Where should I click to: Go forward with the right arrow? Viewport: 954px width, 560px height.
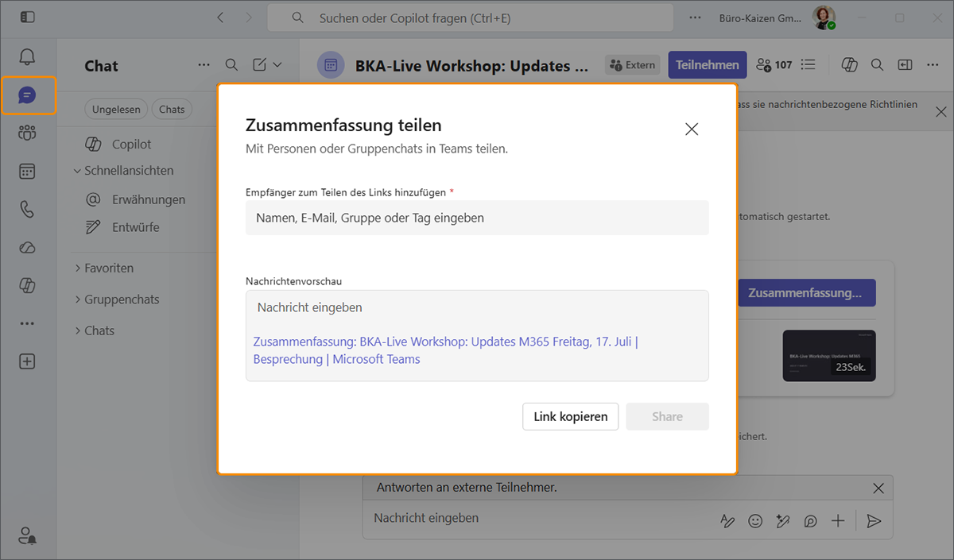(x=249, y=17)
